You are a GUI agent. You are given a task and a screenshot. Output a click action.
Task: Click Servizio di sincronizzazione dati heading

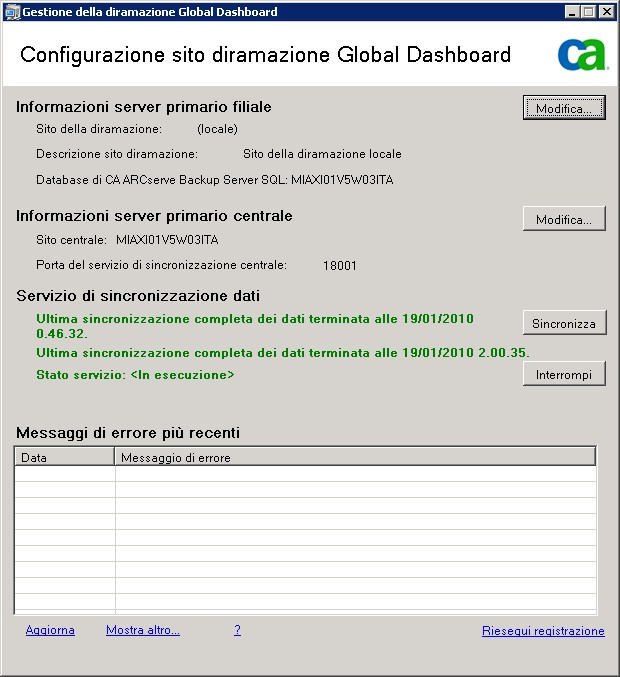pos(138,296)
